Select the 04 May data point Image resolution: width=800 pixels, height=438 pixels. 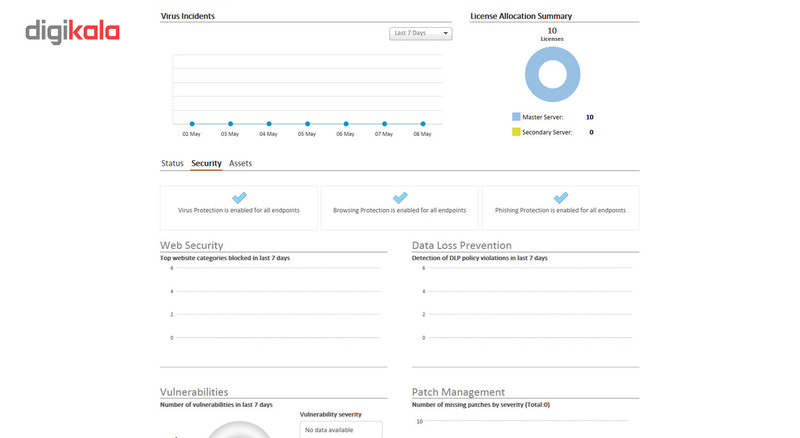pyautogui.click(x=269, y=124)
